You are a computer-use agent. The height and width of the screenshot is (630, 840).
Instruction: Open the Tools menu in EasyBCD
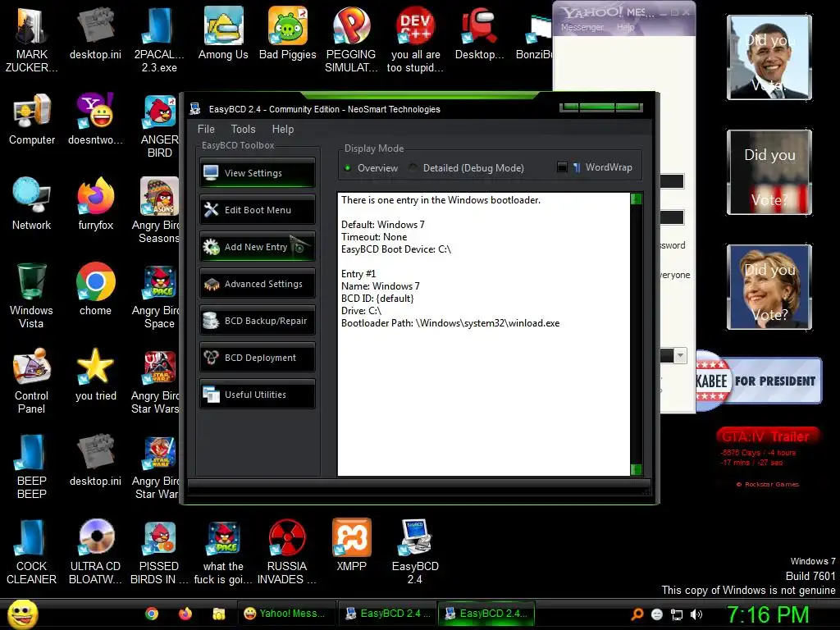(x=243, y=129)
